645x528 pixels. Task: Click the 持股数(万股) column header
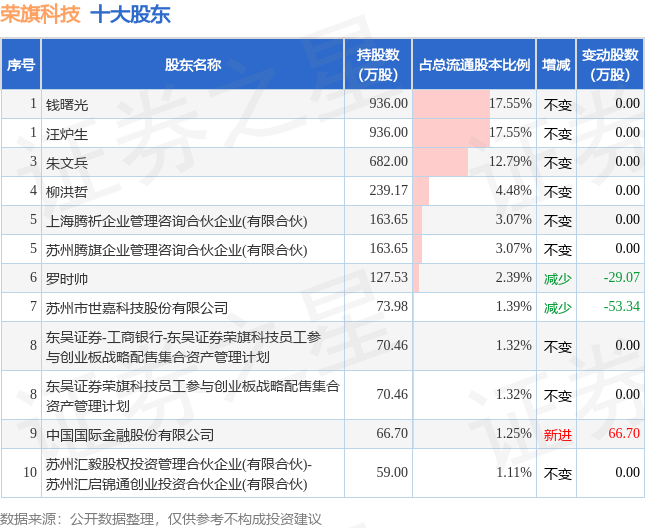tap(378, 65)
